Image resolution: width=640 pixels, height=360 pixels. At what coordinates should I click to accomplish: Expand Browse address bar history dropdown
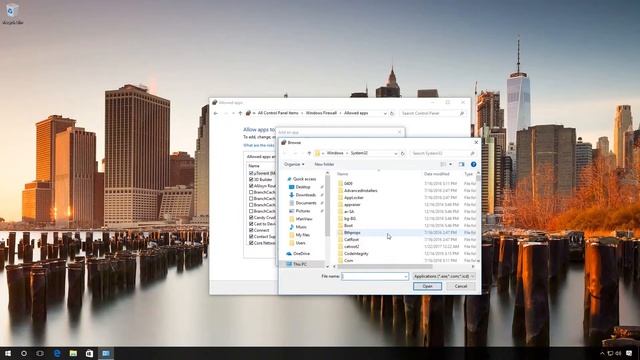396,153
